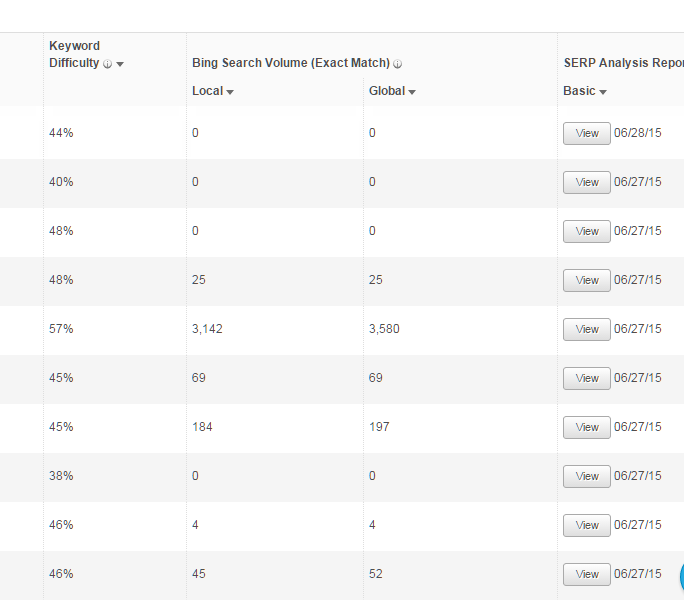
Task: Click the blue circle widget at right edge
Action: (x=682, y=576)
